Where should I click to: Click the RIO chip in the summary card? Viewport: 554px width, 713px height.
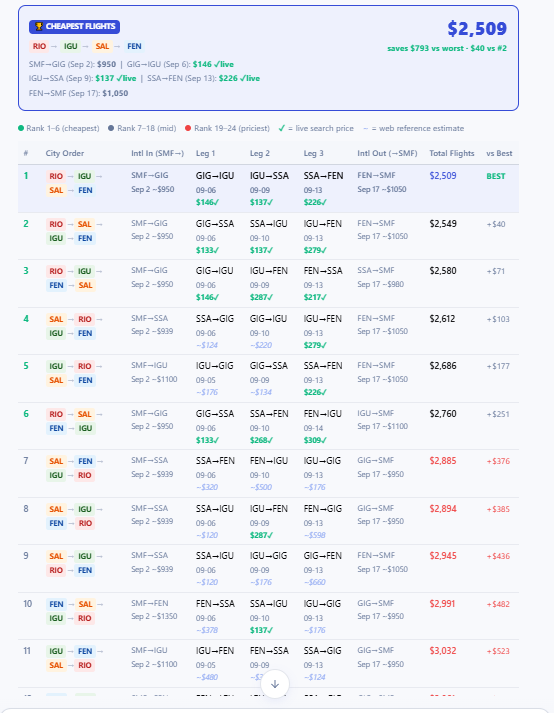click(x=40, y=46)
